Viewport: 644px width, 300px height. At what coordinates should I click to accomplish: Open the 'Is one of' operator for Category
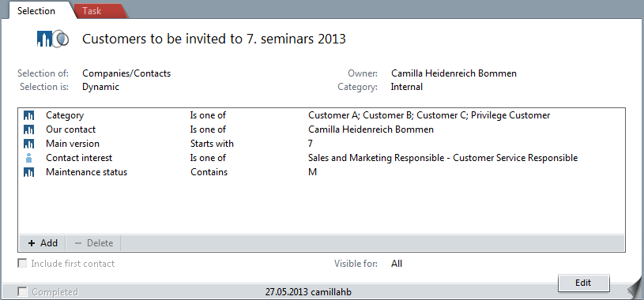point(208,115)
